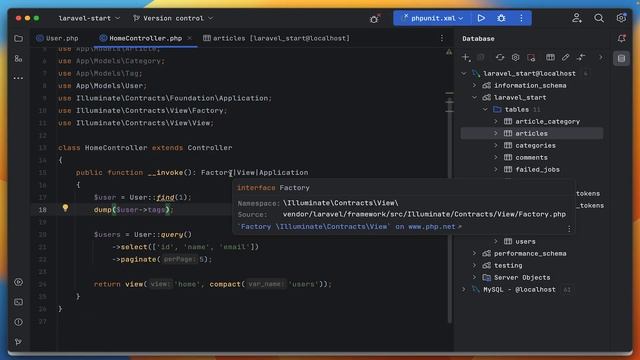Close the HomeController.php tab

189,38
